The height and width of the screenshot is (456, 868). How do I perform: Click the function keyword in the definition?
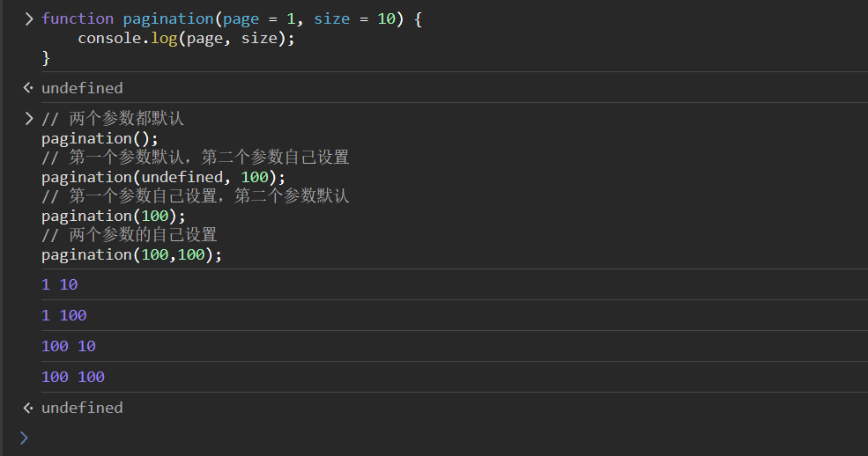78,18
